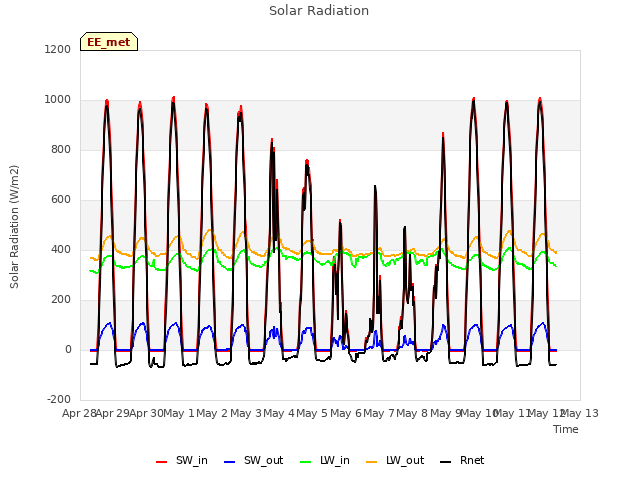The height and width of the screenshot is (480, 640).
Task: Click the May 8 x-axis label
Action: (x=412, y=413)
